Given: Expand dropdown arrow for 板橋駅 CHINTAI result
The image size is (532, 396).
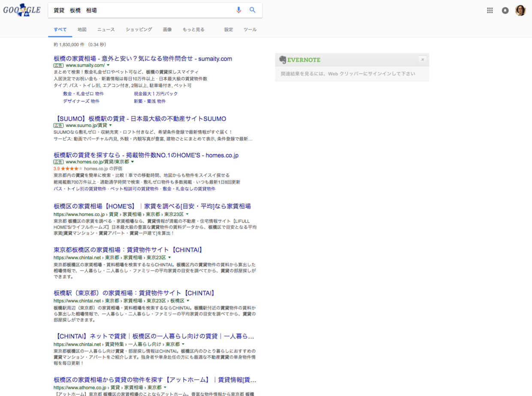Looking at the screenshot, I should pos(188,301).
